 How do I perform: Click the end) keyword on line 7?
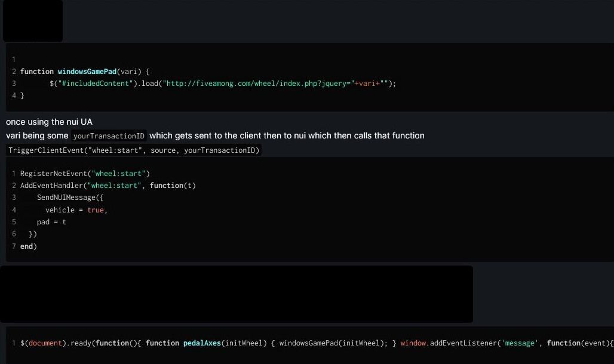(x=28, y=246)
